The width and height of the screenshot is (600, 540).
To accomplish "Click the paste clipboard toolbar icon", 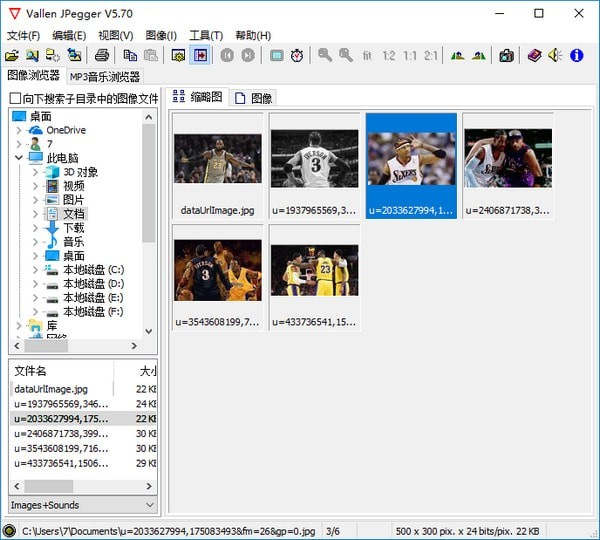I will [151, 56].
